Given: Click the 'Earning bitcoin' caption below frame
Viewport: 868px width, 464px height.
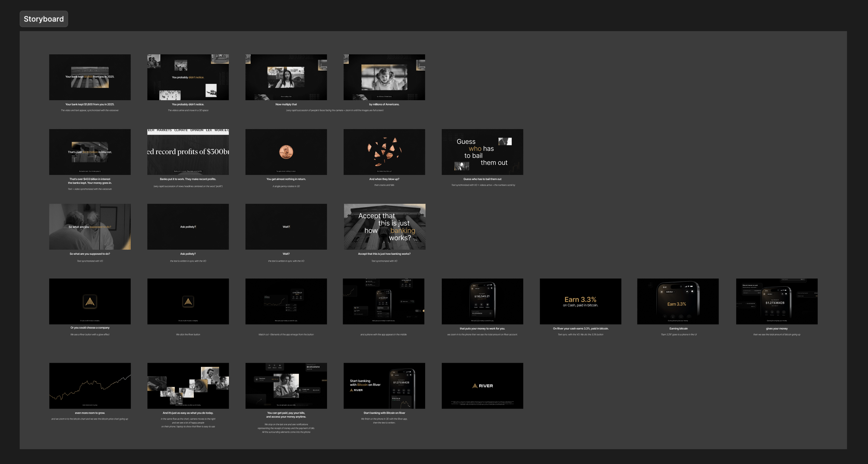Looking at the screenshot, I should coord(679,329).
